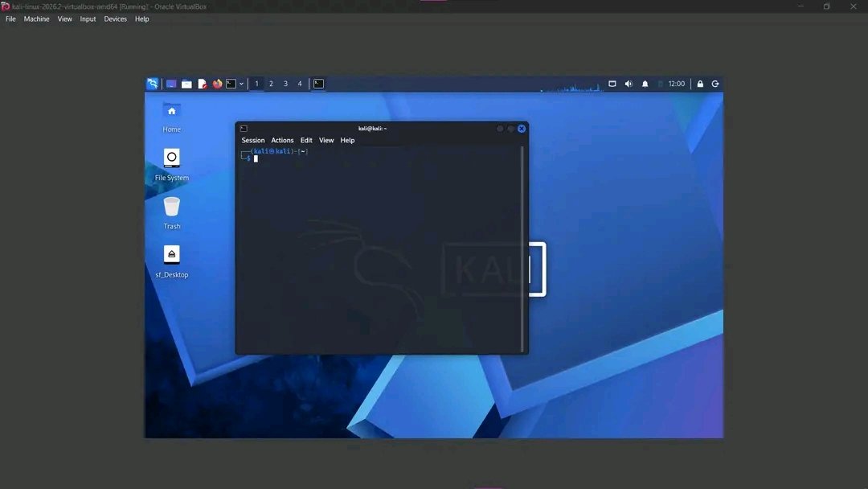The height and width of the screenshot is (489, 868).
Task: Launch Firefox from the Kali panel
Action: coord(217,84)
